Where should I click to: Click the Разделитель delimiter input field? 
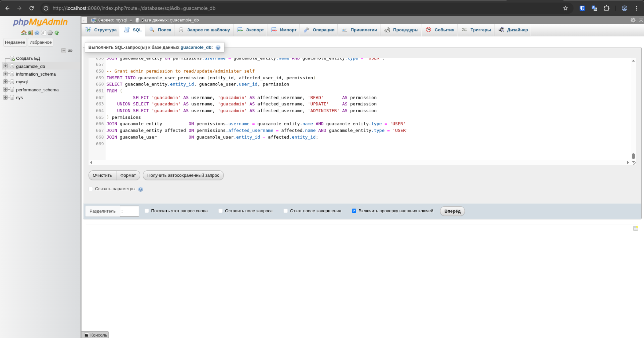(x=129, y=211)
